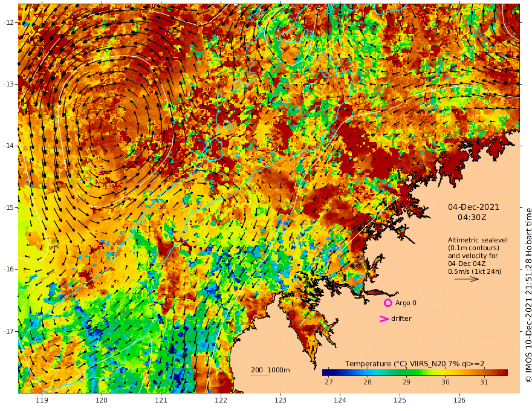Click latitude axis label -13
Viewport: 532px width, 411px height.
tap(9, 84)
